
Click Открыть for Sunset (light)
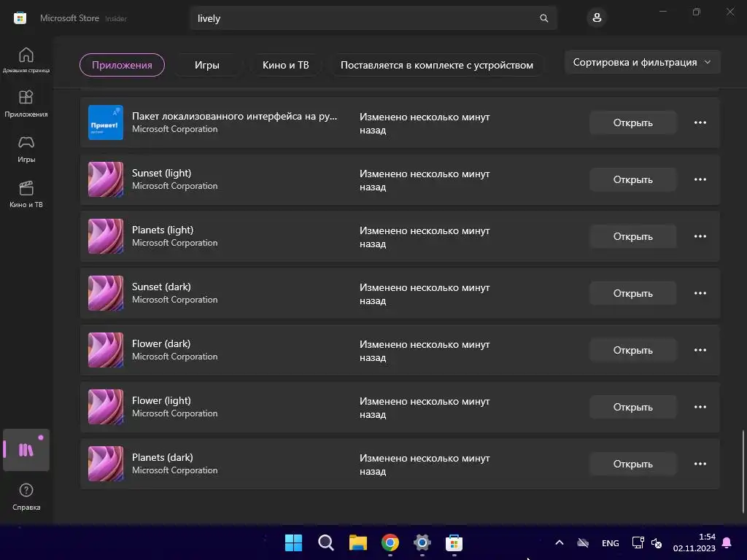[x=632, y=179]
